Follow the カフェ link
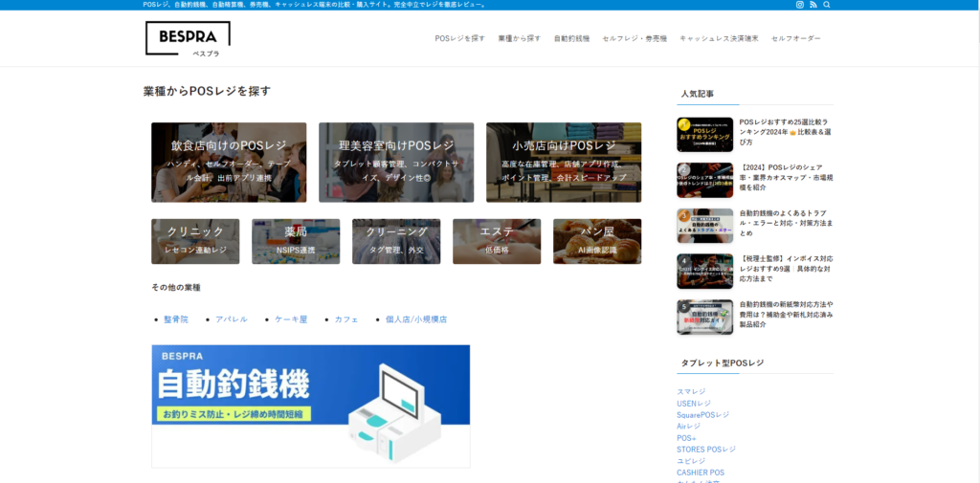This screenshot has height=483, width=980. pyautogui.click(x=346, y=319)
